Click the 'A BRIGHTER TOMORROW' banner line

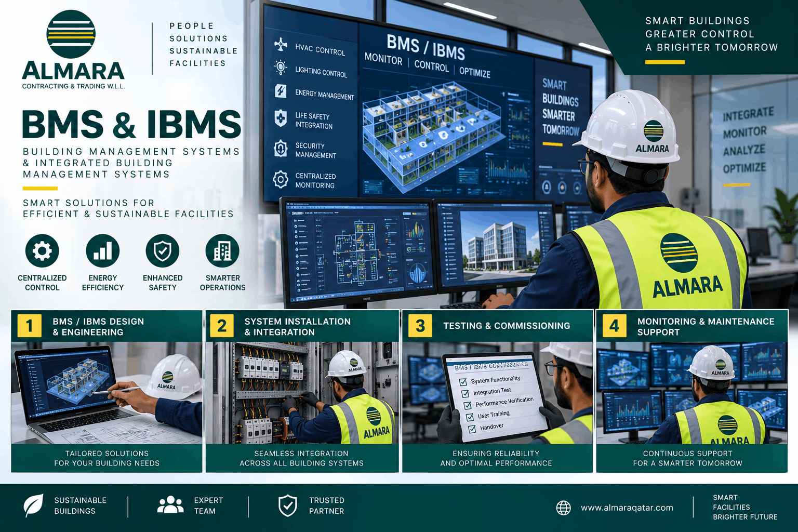click(x=712, y=47)
